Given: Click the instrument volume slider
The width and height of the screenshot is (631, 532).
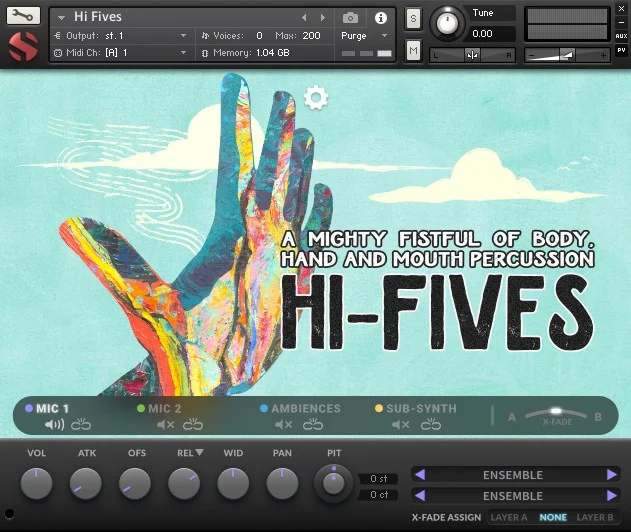Looking at the screenshot, I should pos(567,55).
